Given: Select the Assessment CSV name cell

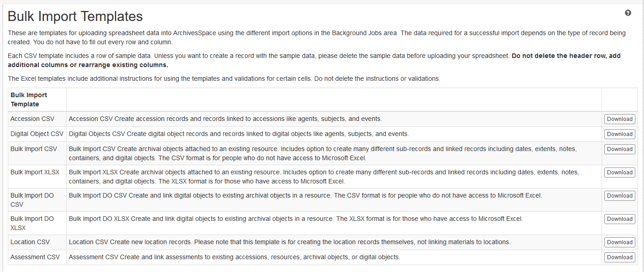Looking at the screenshot, I should [35, 257].
